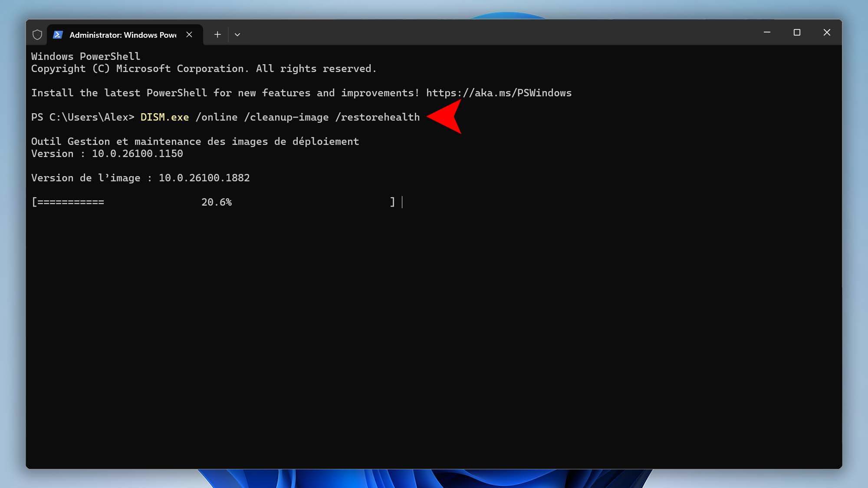Open the aka.ms/PSWindows link

pos(499,93)
